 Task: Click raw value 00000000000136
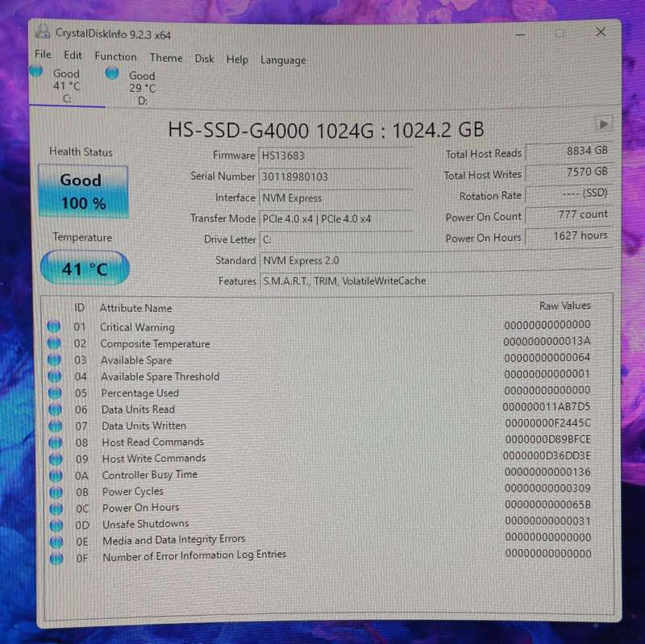(547, 472)
